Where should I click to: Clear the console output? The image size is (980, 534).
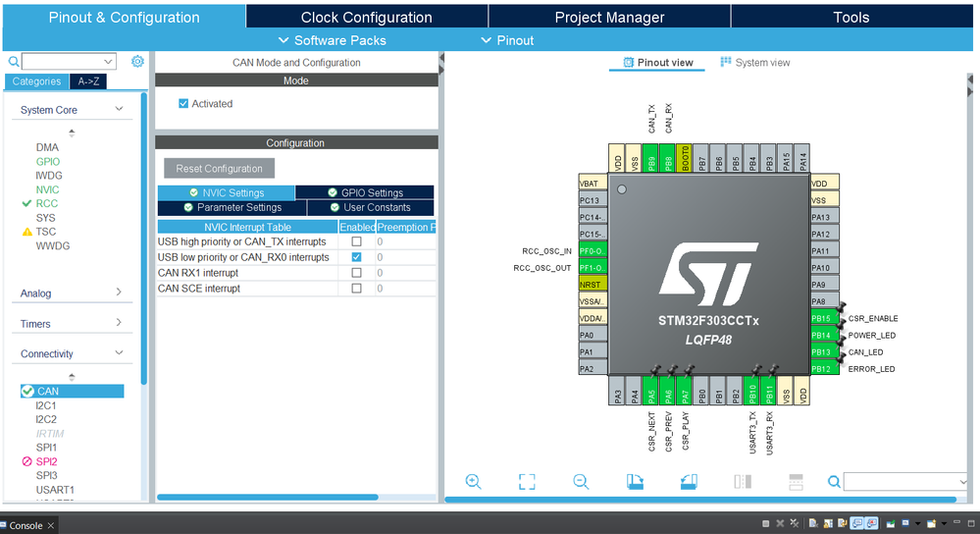click(813, 523)
